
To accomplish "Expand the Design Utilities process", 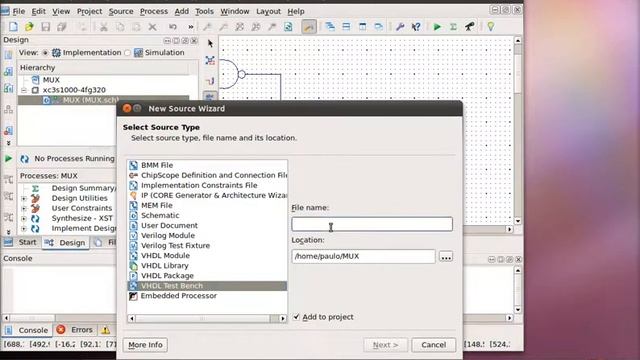I will (x=24, y=198).
